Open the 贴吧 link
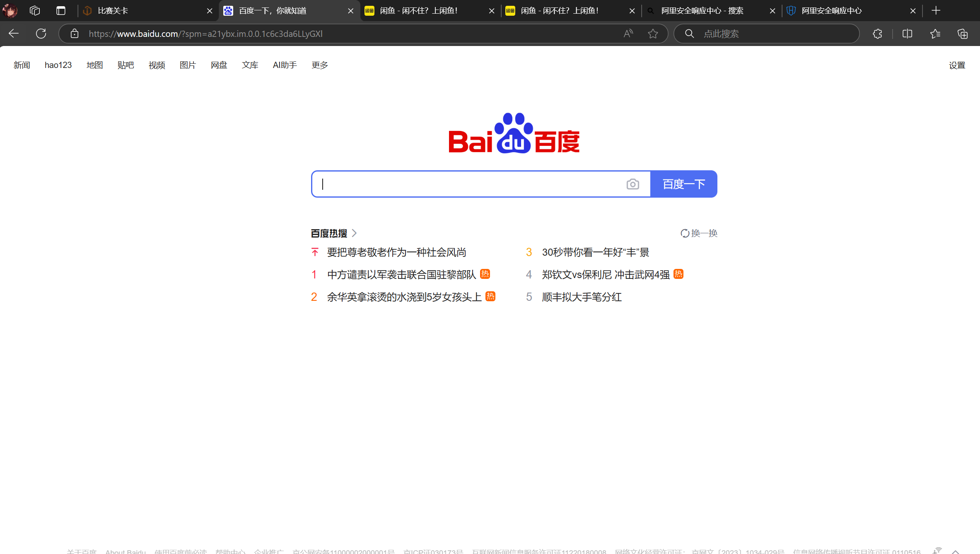 pyautogui.click(x=126, y=65)
